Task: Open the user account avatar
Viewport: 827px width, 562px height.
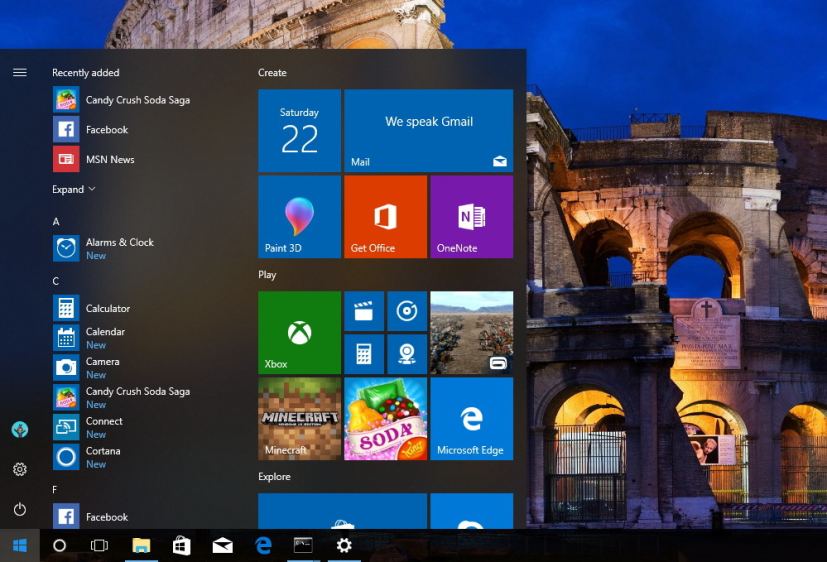Action: click(20, 430)
